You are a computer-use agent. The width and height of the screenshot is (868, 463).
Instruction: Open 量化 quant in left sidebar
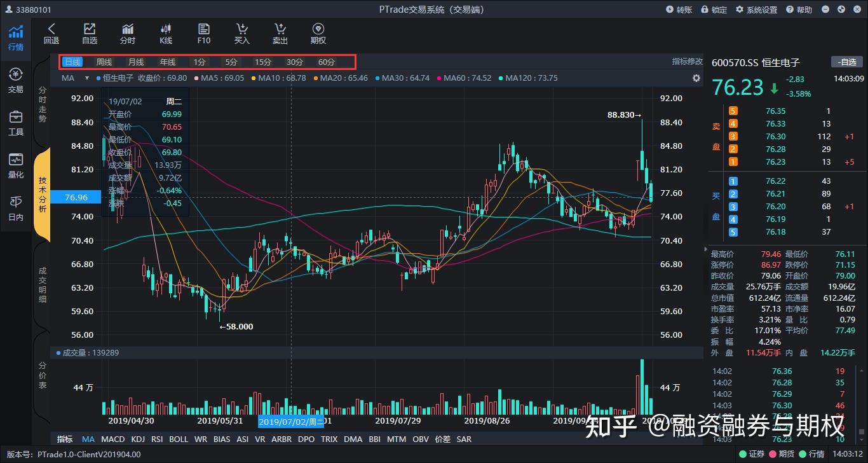(x=16, y=166)
